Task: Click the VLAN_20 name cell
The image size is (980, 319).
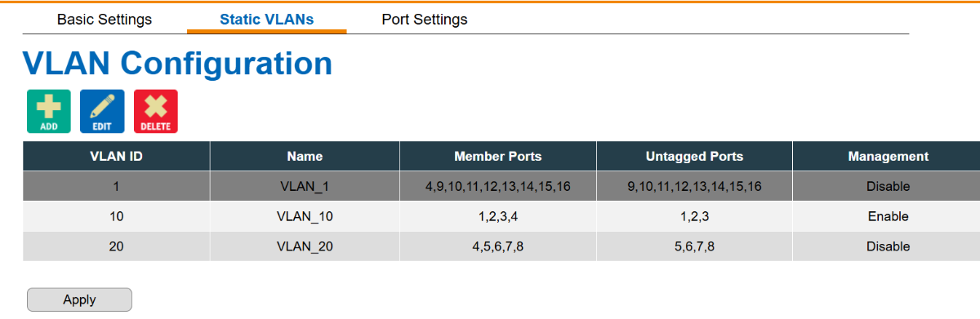Action: 305,246
